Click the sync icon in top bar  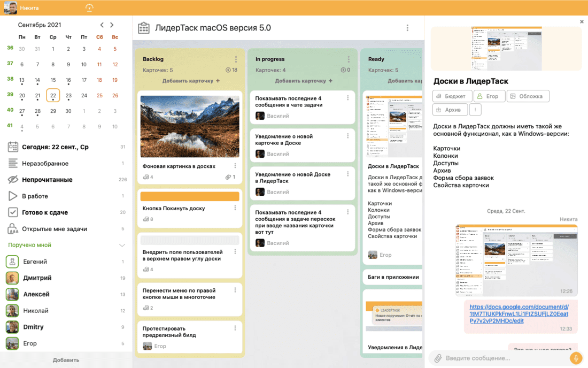tap(89, 7)
